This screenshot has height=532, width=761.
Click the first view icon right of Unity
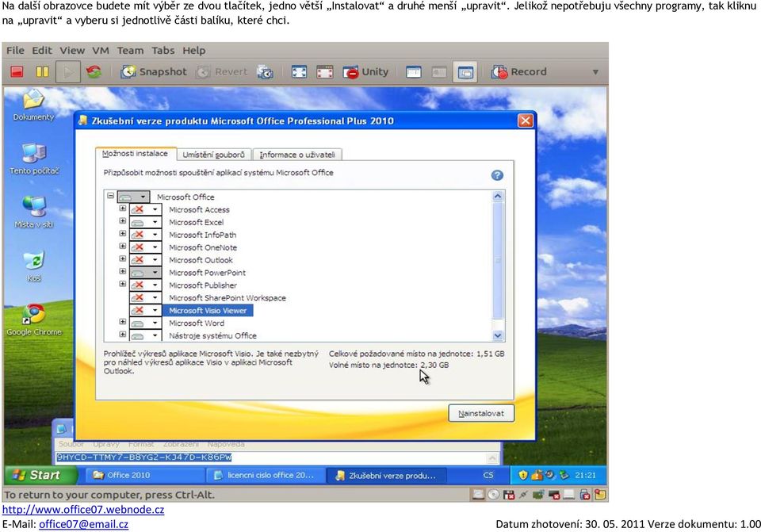pos(414,72)
